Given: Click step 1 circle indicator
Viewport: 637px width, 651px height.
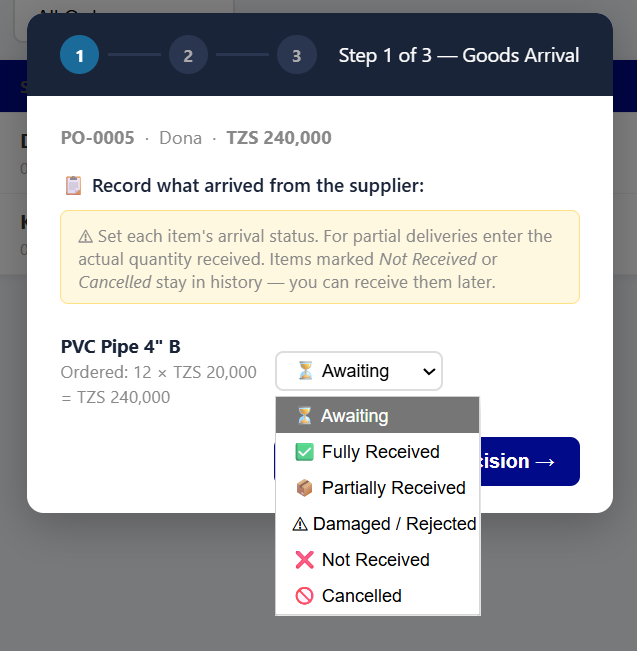Looking at the screenshot, I should click(x=79, y=55).
